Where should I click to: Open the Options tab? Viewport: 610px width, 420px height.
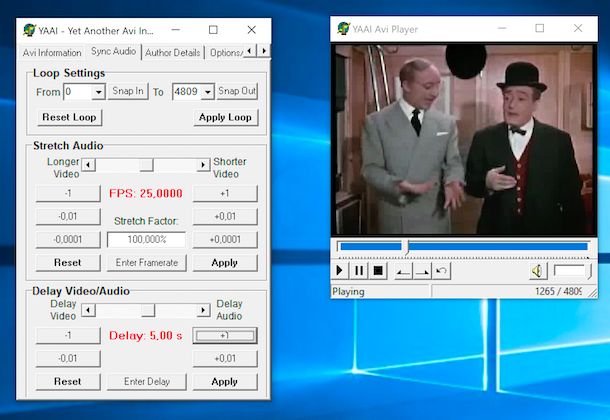226,52
